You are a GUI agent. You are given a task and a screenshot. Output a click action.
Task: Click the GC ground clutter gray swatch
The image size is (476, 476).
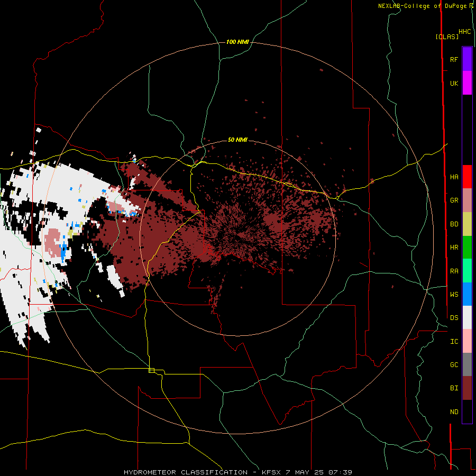click(x=467, y=364)
